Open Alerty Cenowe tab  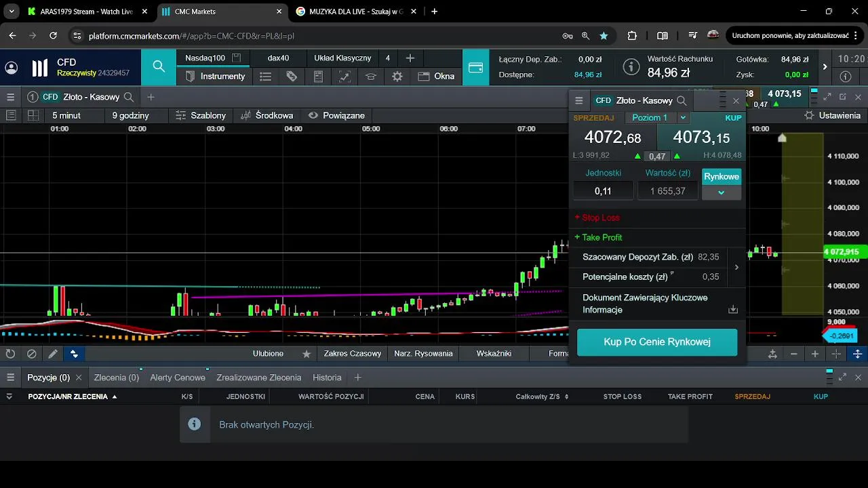tap(178, 378)
